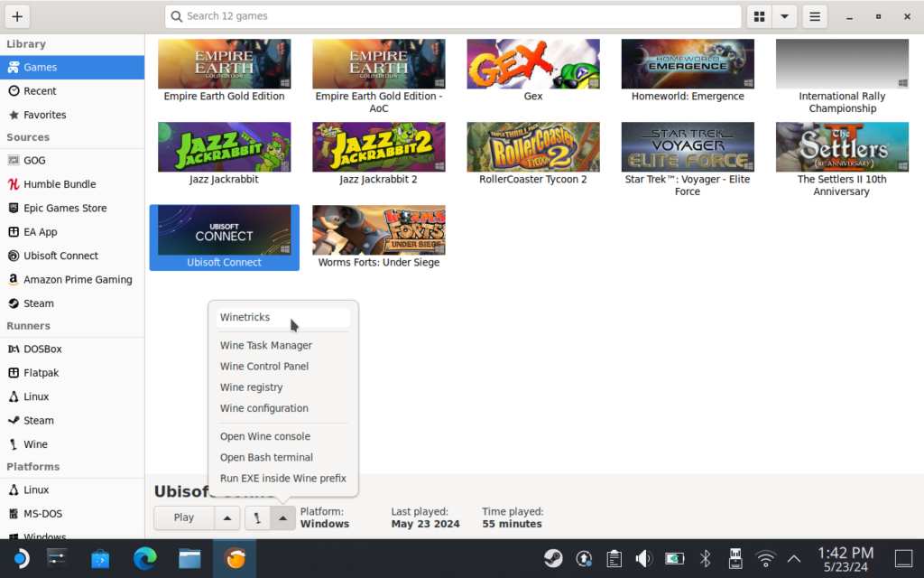Open Recent in the sidebar
Viewport: 924px width, 578px height.
[72, 91]
